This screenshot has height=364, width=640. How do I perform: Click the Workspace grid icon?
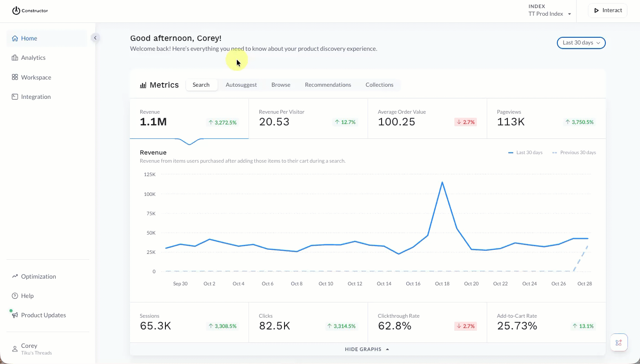[x=15, y=77]
